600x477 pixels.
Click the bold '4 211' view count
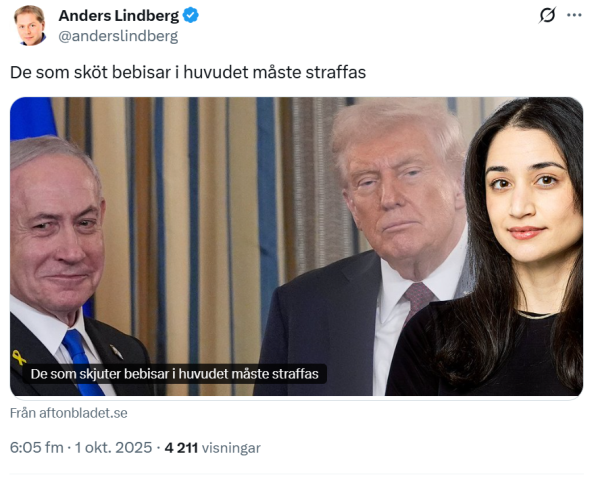181,448
